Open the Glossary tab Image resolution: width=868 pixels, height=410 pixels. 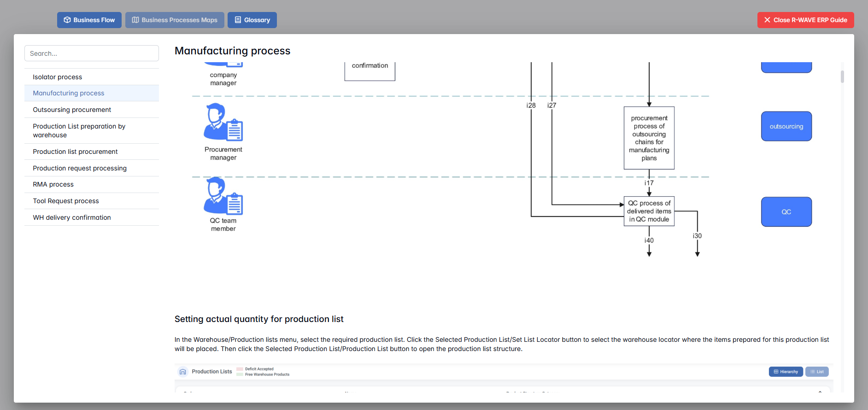click(x=252, y=20)
